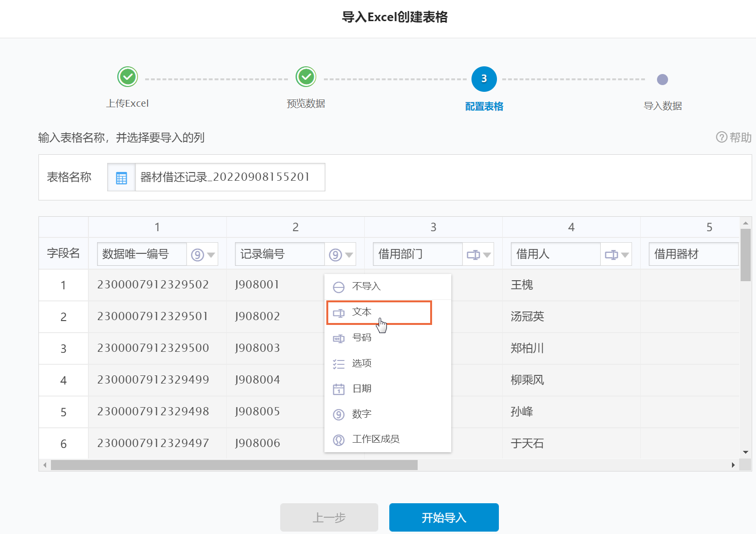Click the 导入数据 step dot

[x=662, y=79]
